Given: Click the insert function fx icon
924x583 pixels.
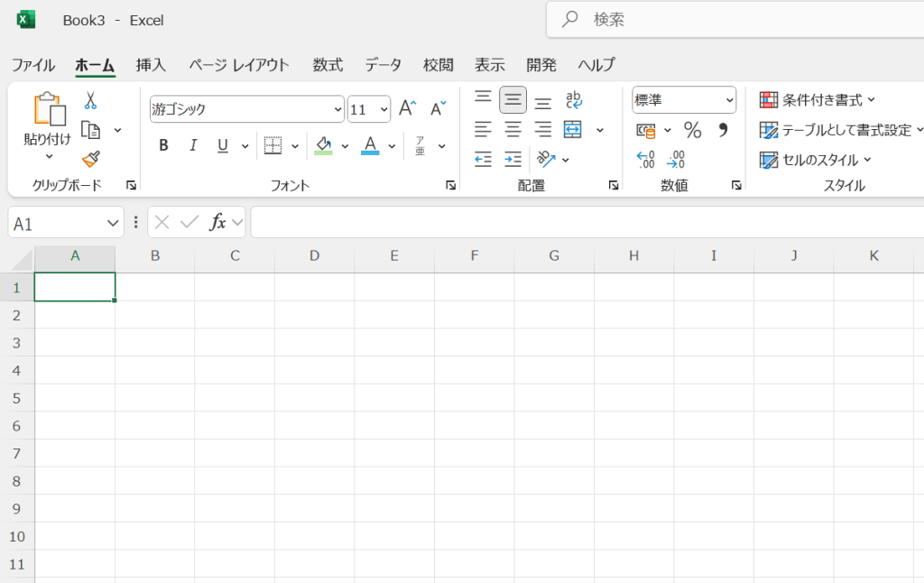Looking at the screenshot, I should (217, 222).
